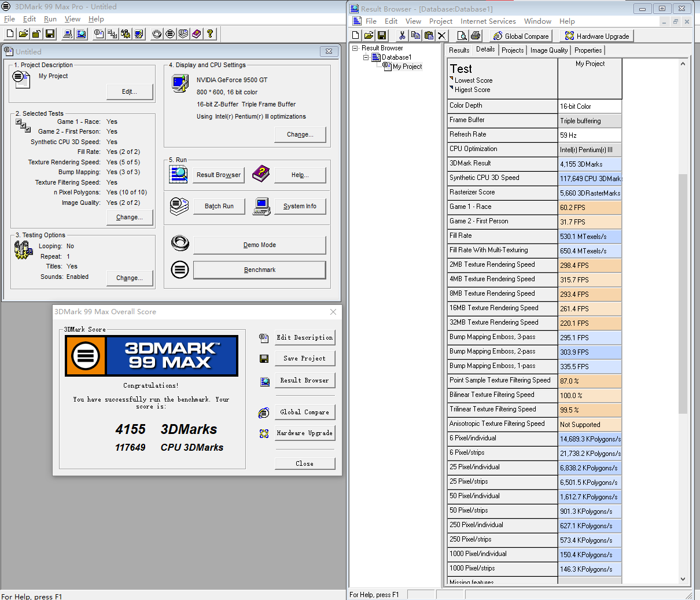
Task: Open the Internet Services menu
Action: coord(488,21)
